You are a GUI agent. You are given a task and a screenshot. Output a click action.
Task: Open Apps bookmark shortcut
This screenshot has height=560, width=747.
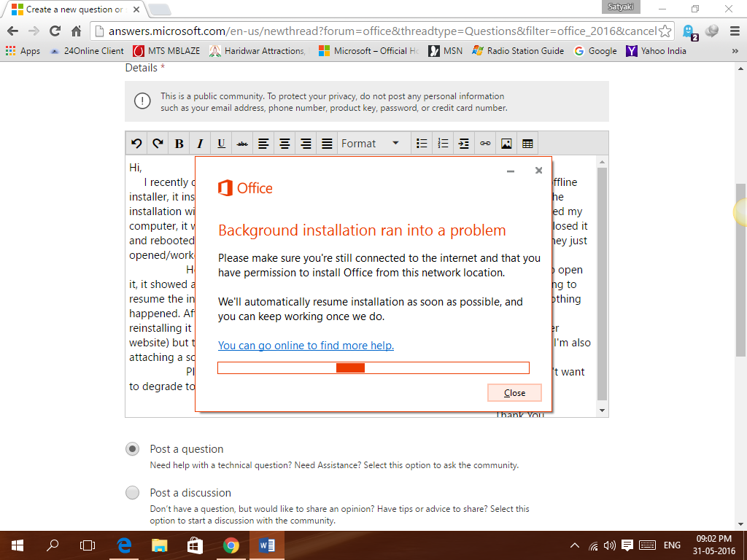point(23,51)
